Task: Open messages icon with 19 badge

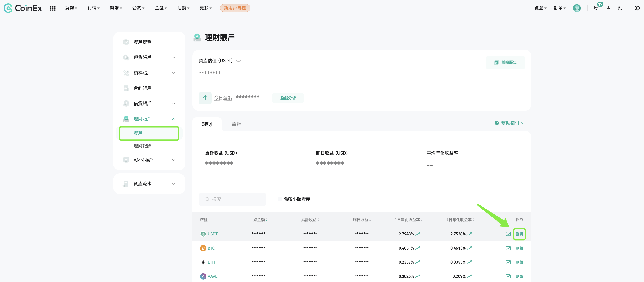Action: point(597,8)
